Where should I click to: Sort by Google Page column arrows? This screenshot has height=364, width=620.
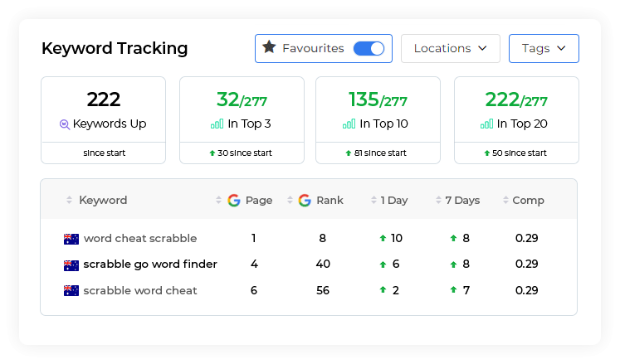[218, 200]
